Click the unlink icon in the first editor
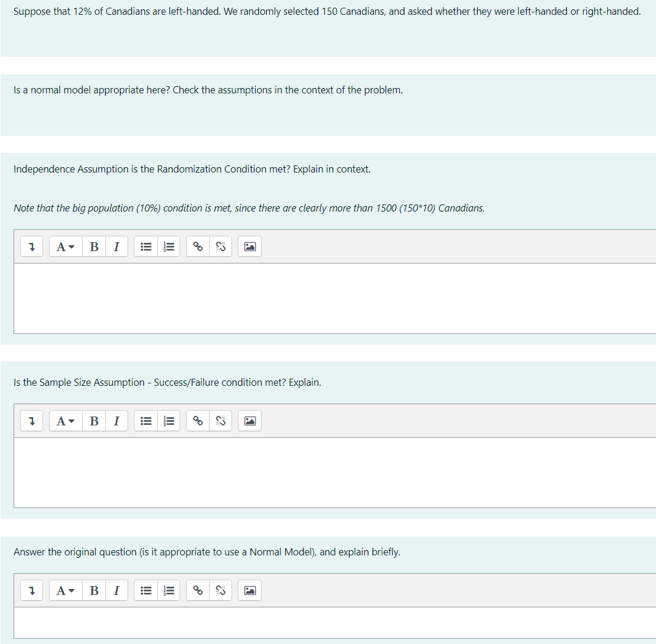Viewport: 656px width, 644px height. 220,246
